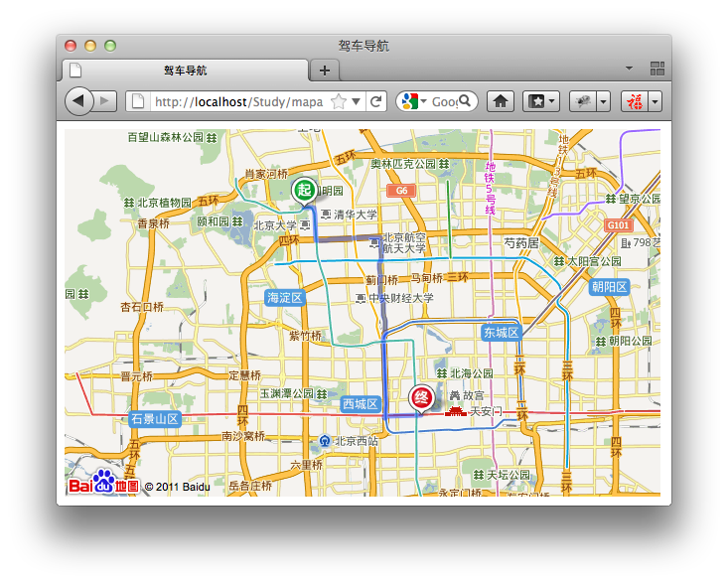
Task: Click the 六里桥 label
Action: (x=306, y=465)
